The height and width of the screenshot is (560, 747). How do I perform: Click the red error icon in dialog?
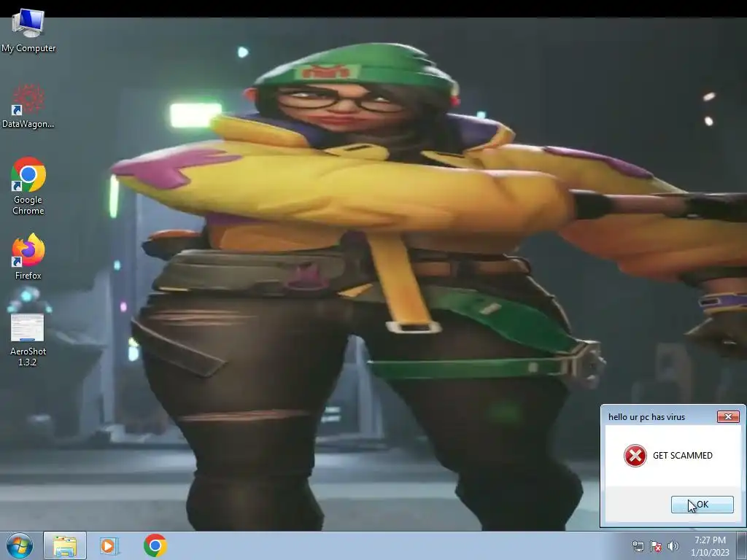click(635, 456)
